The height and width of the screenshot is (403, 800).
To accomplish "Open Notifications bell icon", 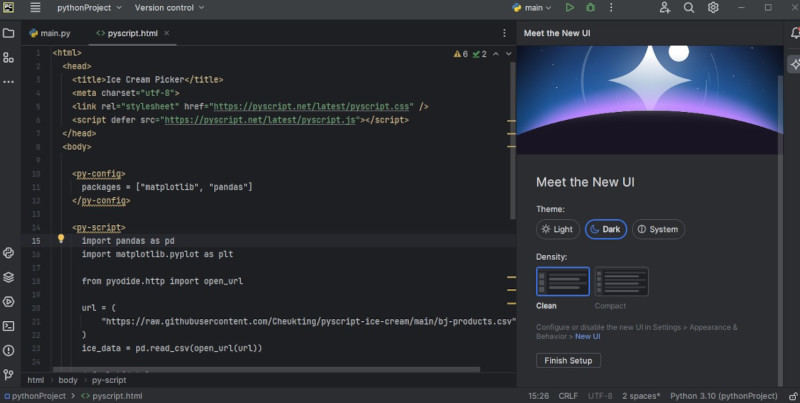I will pos(795,34).
